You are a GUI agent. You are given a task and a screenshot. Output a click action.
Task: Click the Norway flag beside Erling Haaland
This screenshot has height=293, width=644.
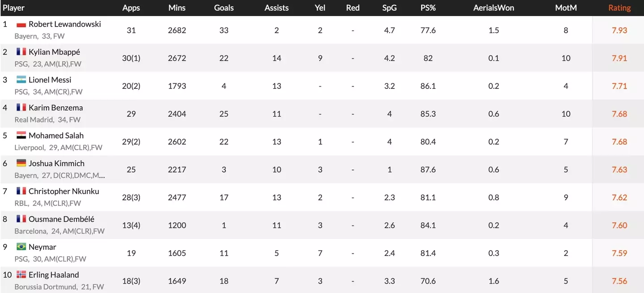pyautogui.click(x=21, y=275)
